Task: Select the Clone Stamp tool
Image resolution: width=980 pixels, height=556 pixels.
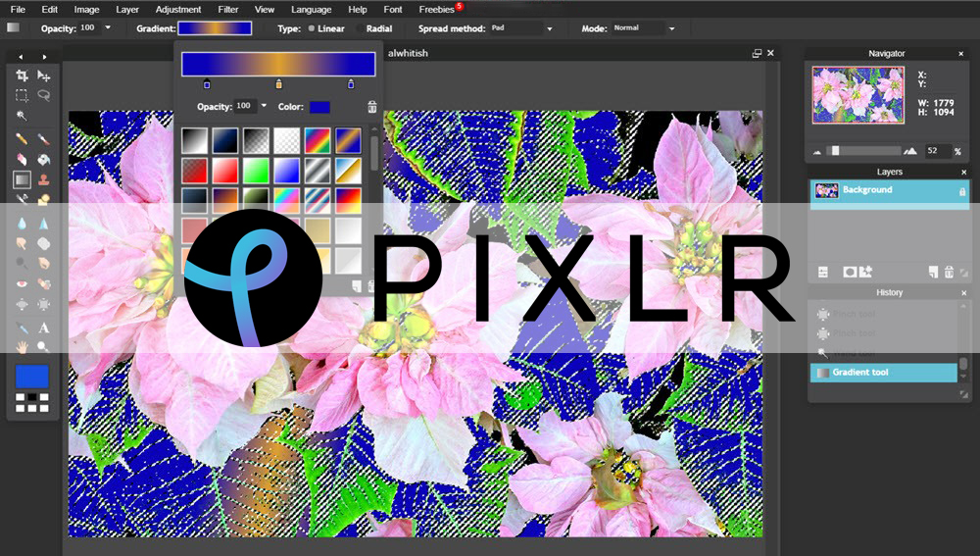Action: click(x=43, y=180)
